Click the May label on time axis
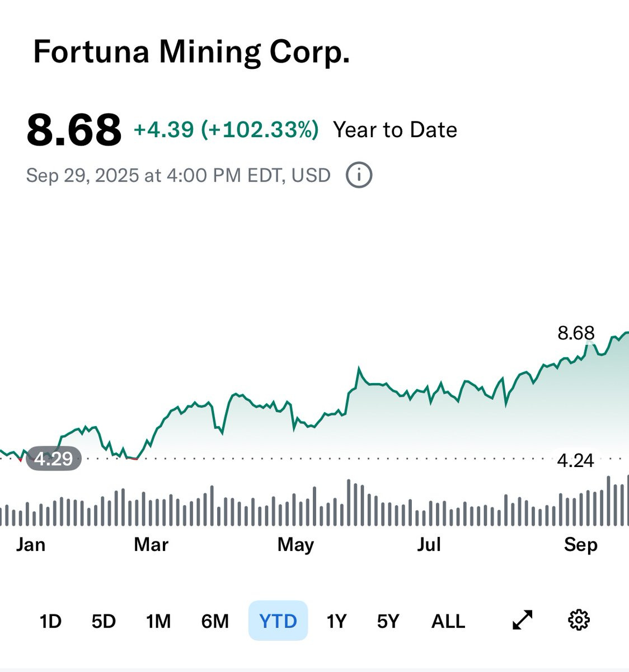This screenshot has height=672, width=629. point(295,544)
